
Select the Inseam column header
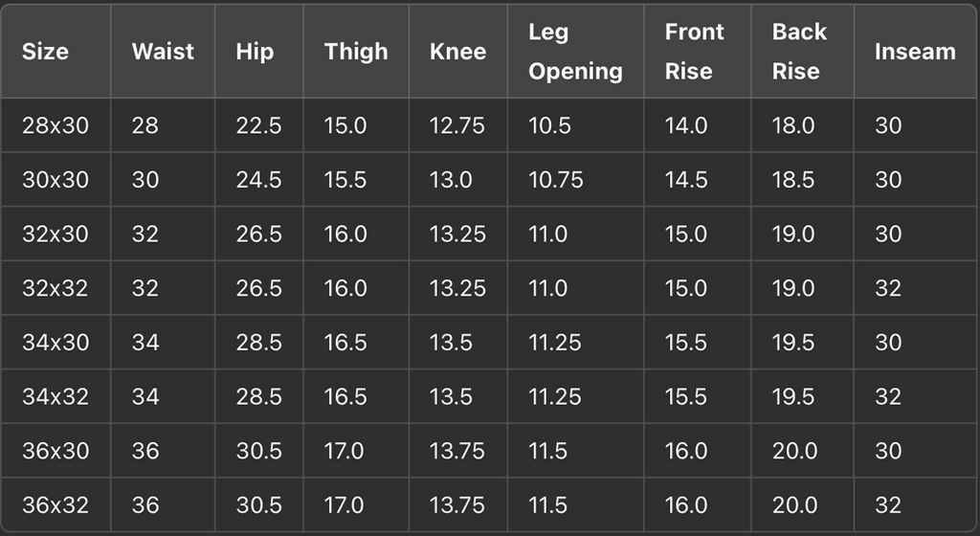click(915, 52)
